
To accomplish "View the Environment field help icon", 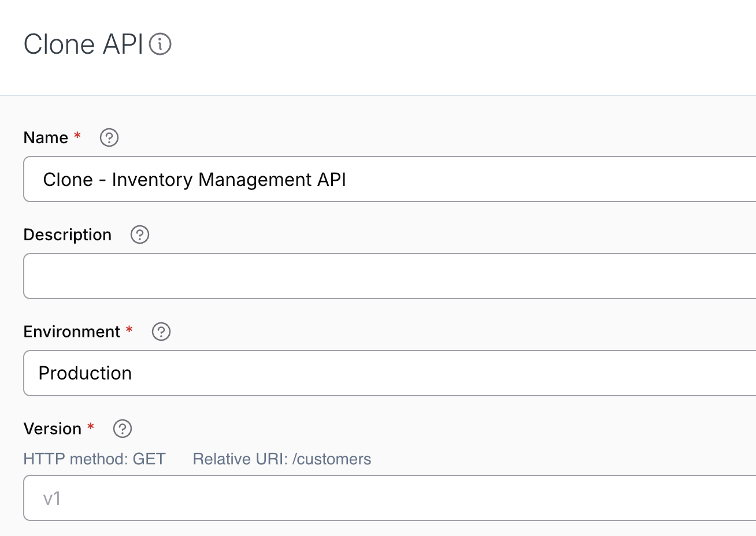I will click(x=161, y=332).
